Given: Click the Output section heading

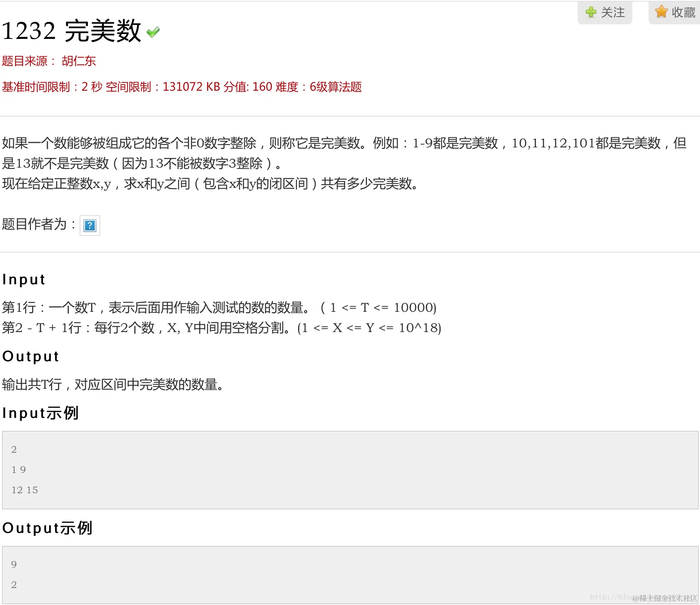Looking at the screenshot, I should [31, 356].
